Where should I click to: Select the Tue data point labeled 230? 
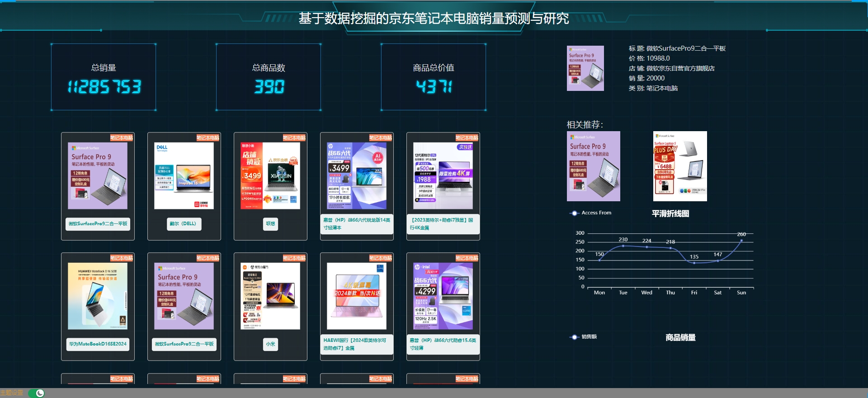623,246
